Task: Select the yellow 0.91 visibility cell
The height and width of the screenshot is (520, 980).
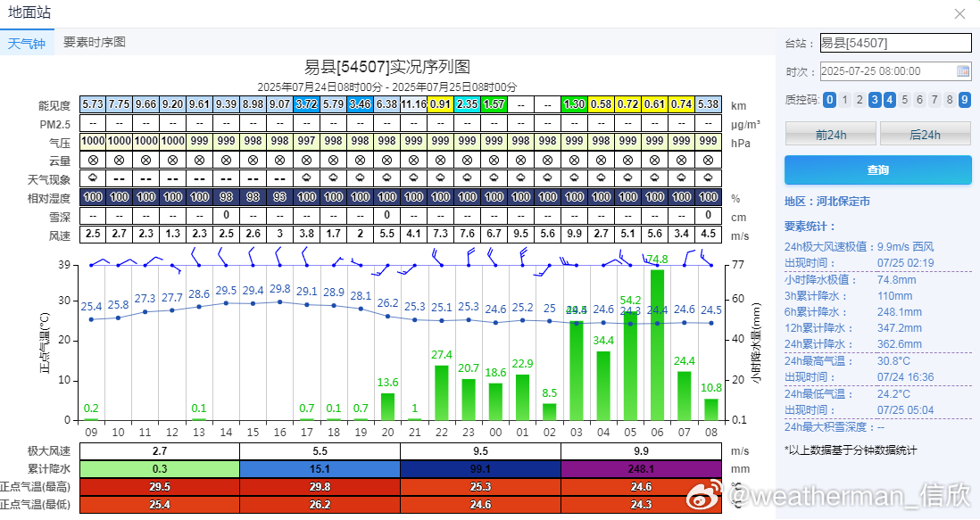Action: pyautogui.click(x=440, y=104)
